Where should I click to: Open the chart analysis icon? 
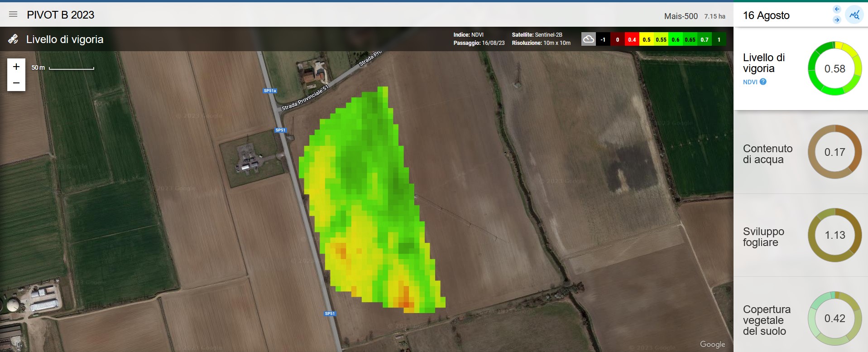tap(854, 15)
